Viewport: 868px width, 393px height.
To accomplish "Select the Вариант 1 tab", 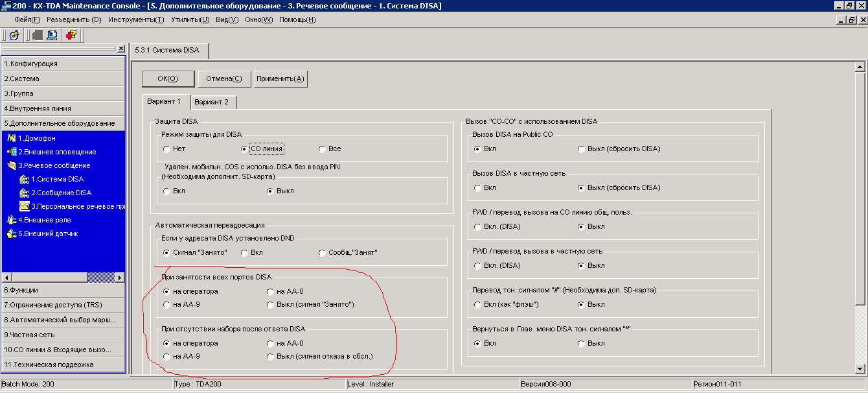I will tap(165, 102).
